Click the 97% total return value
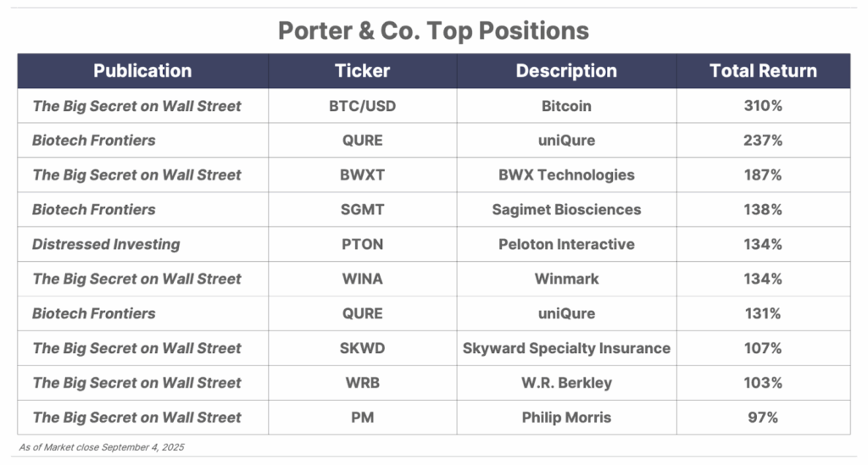Screen dimensions: 868x465 click(x=763, y=418)
